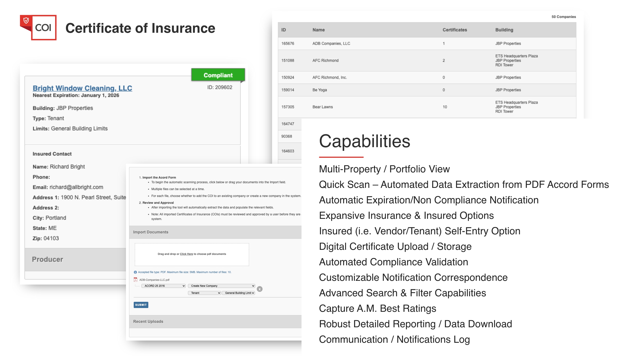Click 'Advanced Search & Filter Capabilities' text

click(x=402, y=293)
